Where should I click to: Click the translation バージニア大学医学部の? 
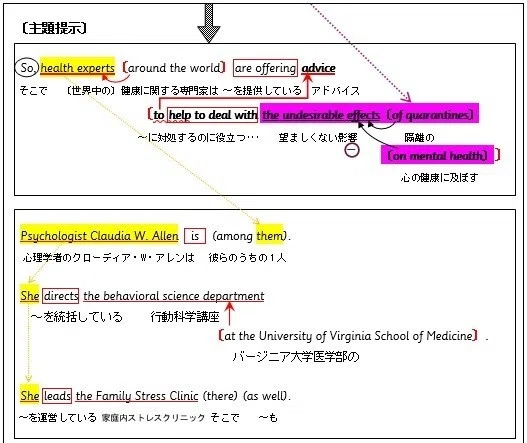[296, 356]
